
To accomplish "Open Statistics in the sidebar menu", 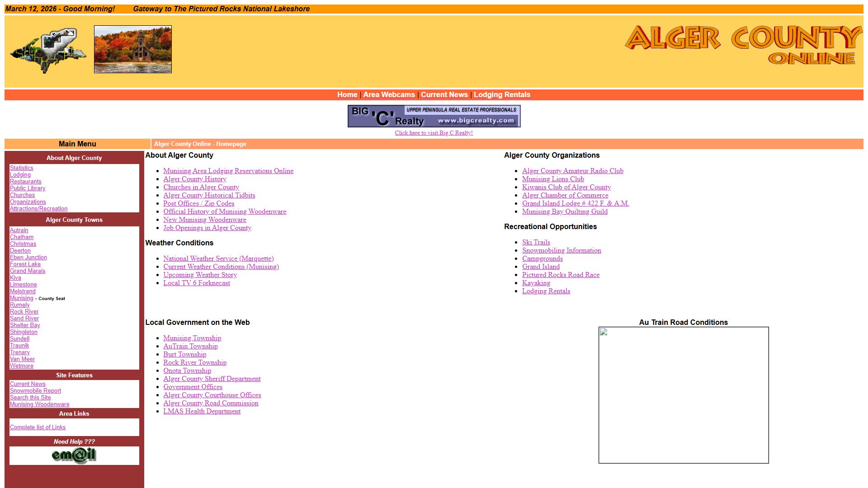I will [x=21, y=168].
